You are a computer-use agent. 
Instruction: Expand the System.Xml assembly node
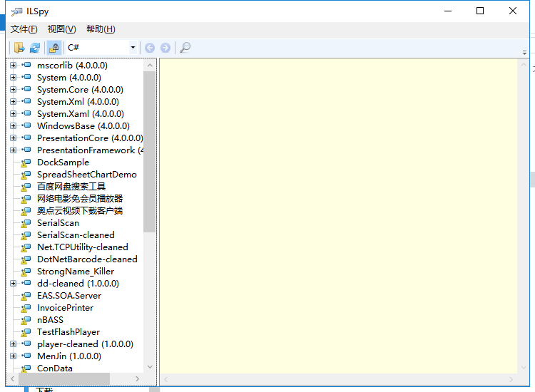click(x=13, y=102)
